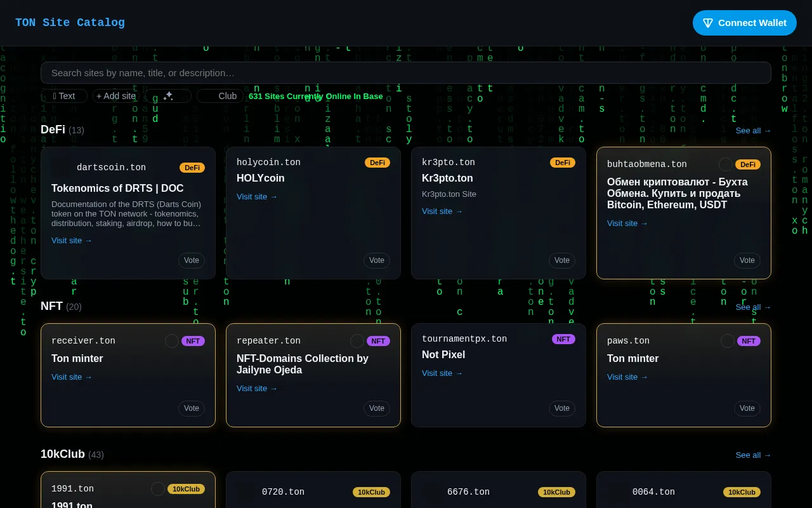Visit the dartscoin.ton site link

click(x=72, y=240)
